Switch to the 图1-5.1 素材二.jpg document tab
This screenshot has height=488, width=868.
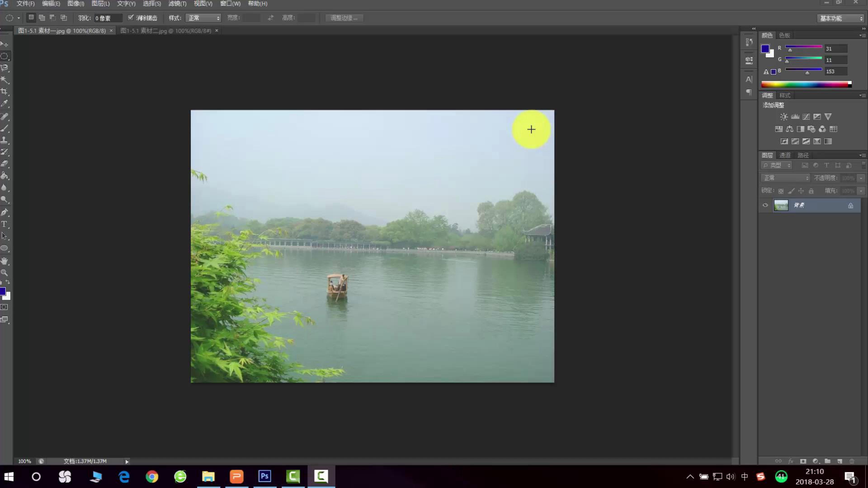(166, 31)
